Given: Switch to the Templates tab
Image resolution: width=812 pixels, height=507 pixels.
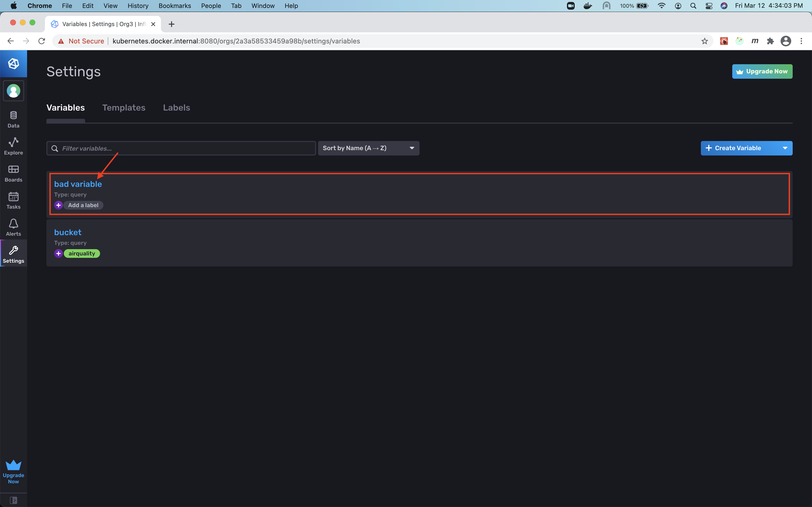Looking at the screenshot, I should coord(124,108).
